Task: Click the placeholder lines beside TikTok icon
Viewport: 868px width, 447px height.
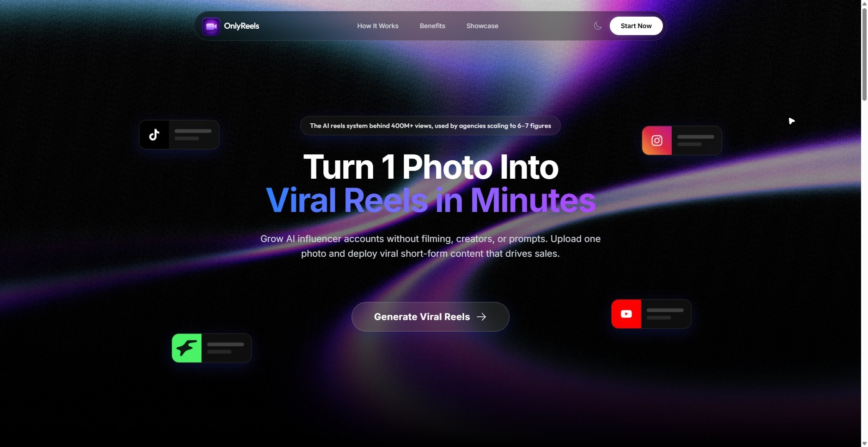Action: coord(193,135)
